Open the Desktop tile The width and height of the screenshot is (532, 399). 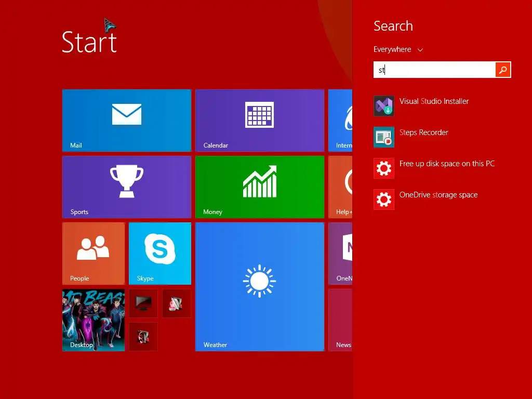point(94,320)
